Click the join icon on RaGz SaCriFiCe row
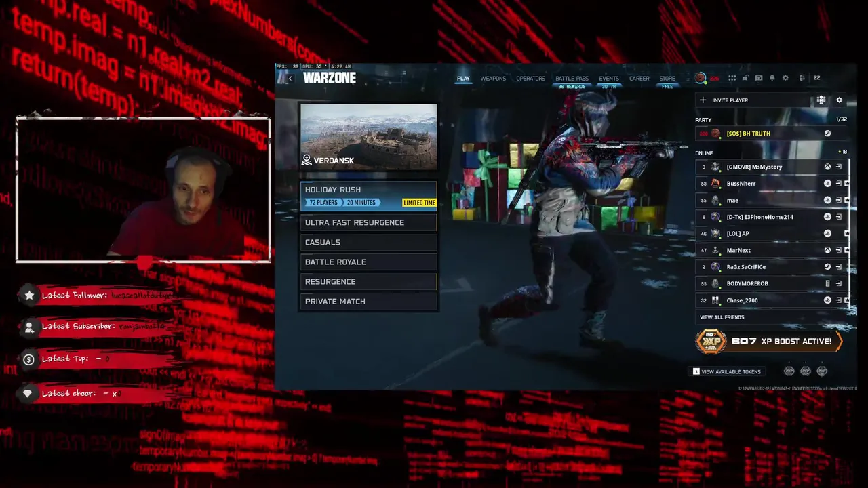 839,267
